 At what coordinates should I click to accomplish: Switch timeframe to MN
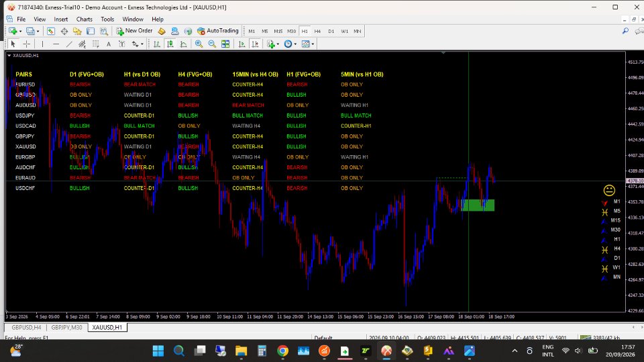click(358, 31)
